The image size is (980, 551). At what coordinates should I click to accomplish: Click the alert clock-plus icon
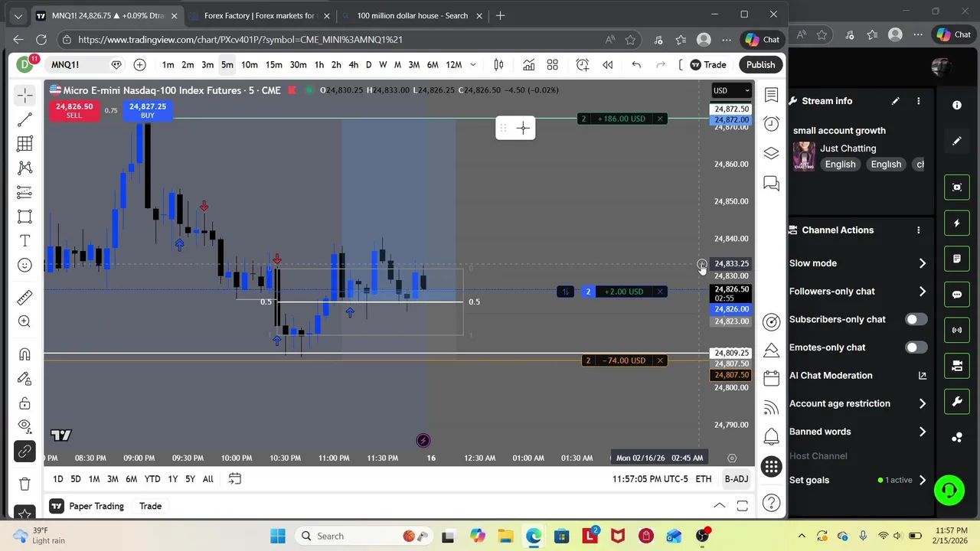tap(583, 65)
